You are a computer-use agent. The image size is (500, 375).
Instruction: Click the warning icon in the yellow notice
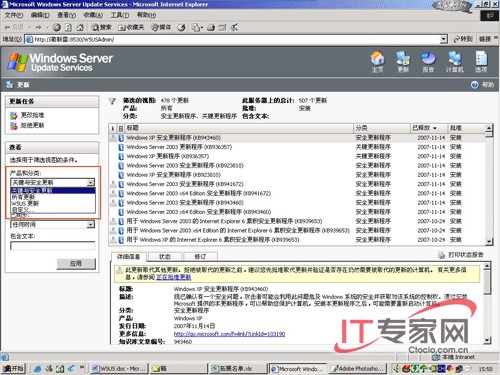click(120, 271)
